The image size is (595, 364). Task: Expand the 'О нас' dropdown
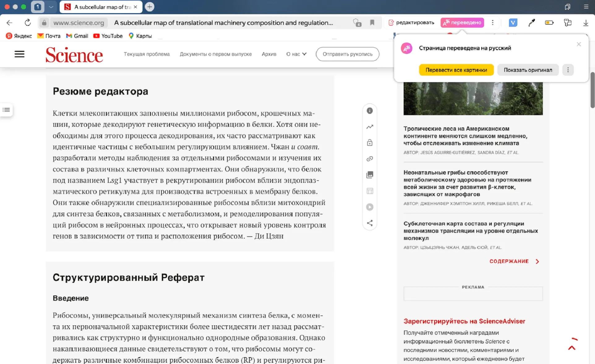tap(296, 54)
